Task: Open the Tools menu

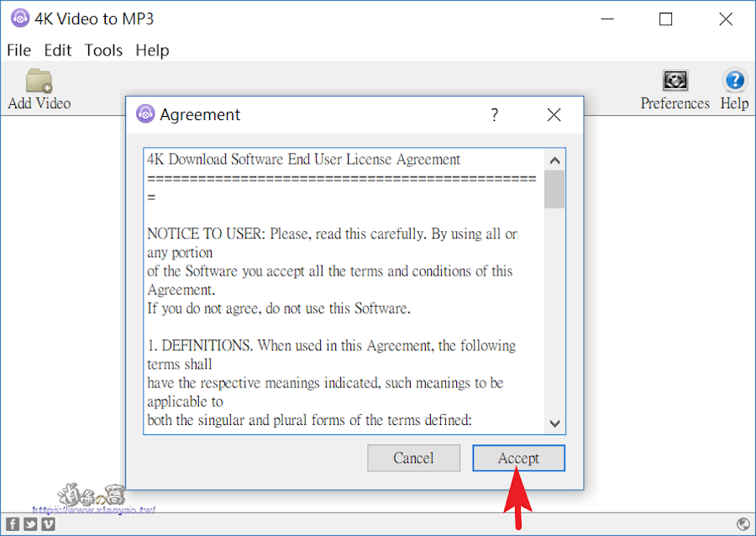Action: pos(103,50)
